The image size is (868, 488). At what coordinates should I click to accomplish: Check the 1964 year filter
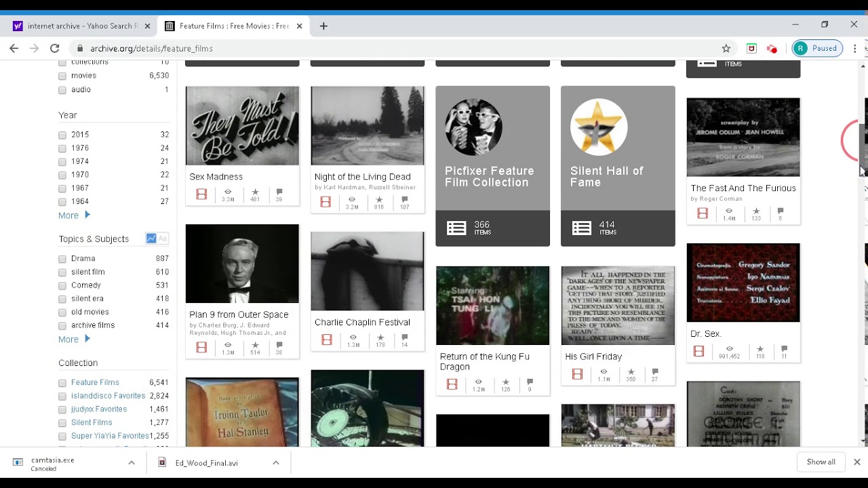(x=62, y=202)
